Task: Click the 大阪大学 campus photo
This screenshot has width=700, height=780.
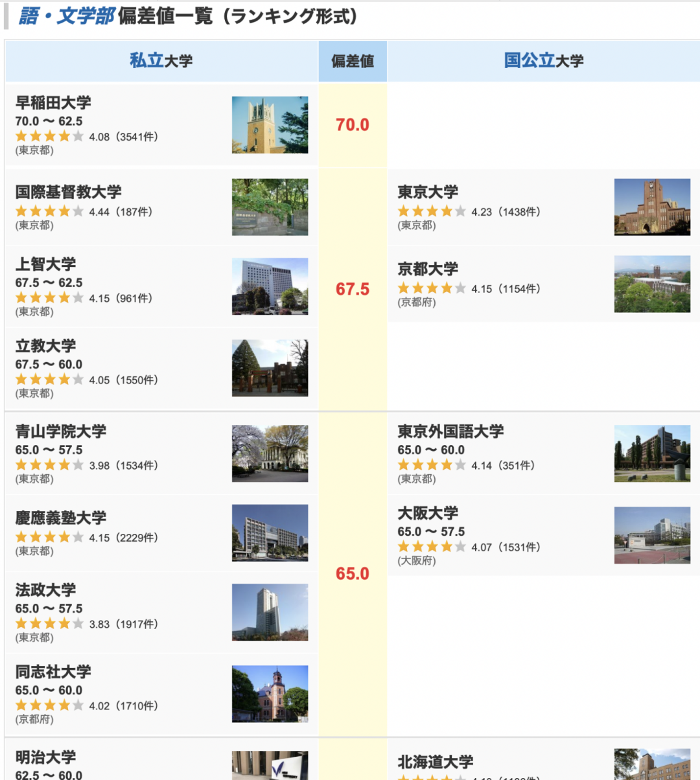Action: point(652,535)
